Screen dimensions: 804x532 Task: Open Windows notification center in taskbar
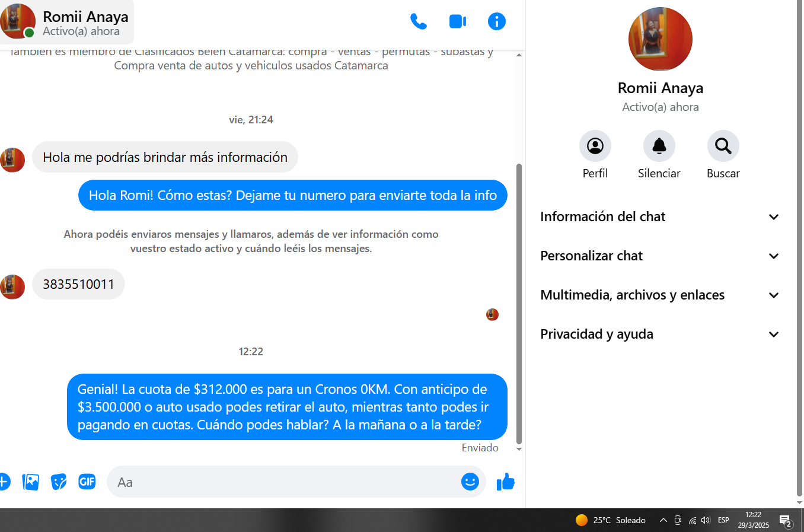786,521
